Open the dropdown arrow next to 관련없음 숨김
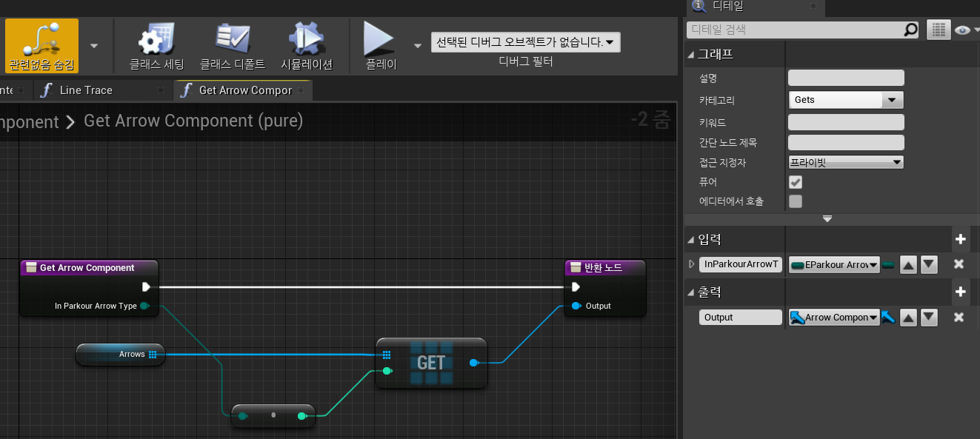 [94, 46]
